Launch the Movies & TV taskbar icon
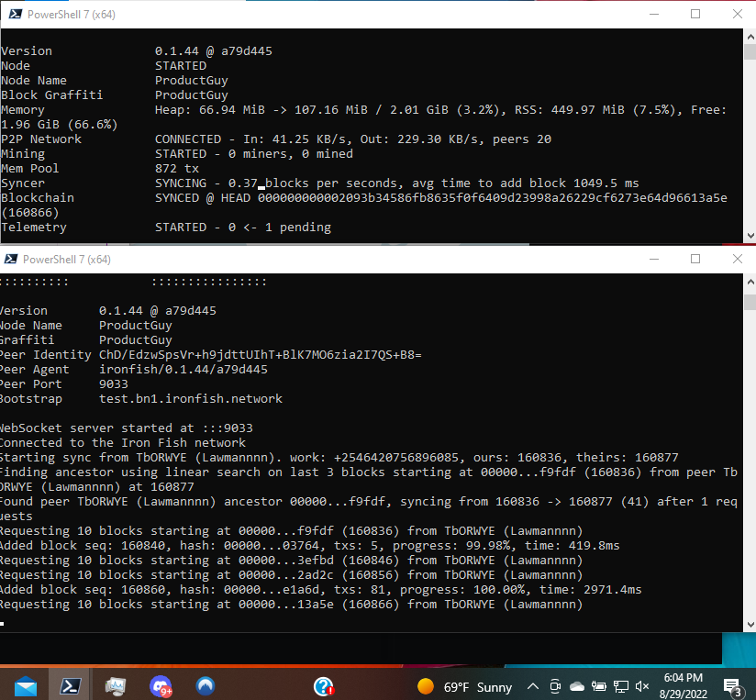 tap(114, 685)
